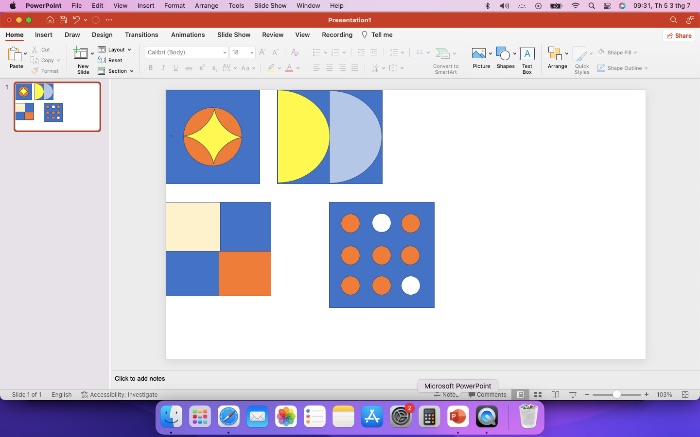
Task: Open the Arrange menu in menu bar
Action: (206, 6)
